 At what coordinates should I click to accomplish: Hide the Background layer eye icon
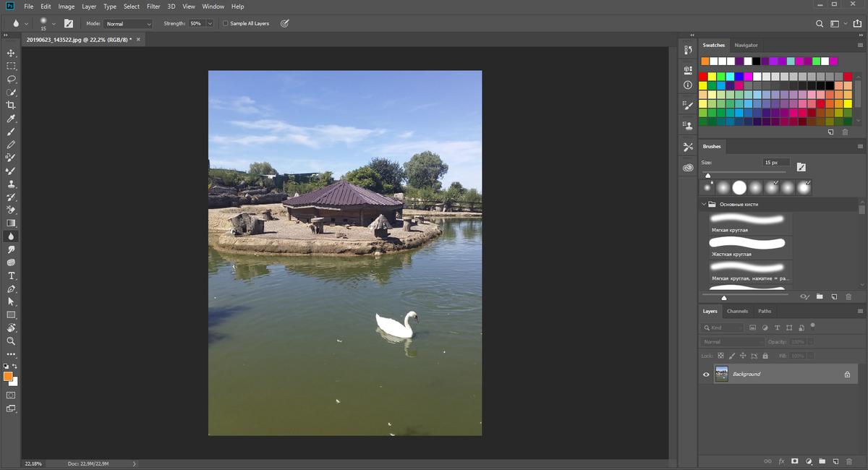707,374
